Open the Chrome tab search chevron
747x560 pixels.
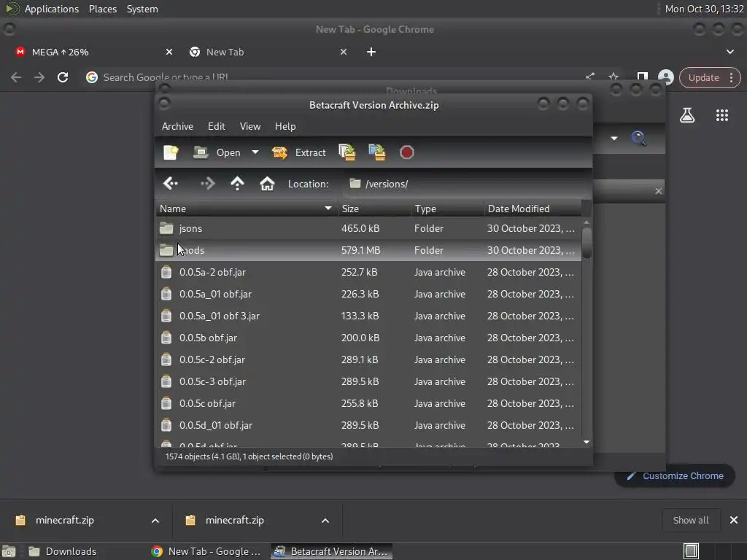[x=729, y=52]
